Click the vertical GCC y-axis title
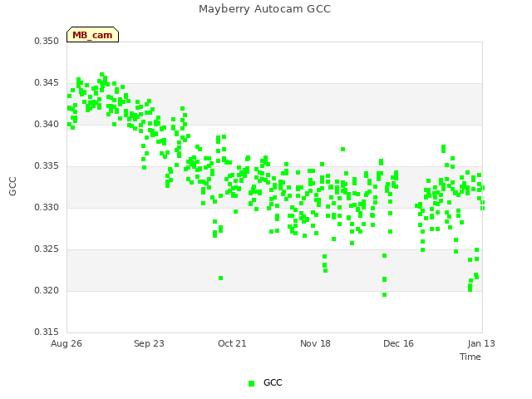 [x=12, y=186]
